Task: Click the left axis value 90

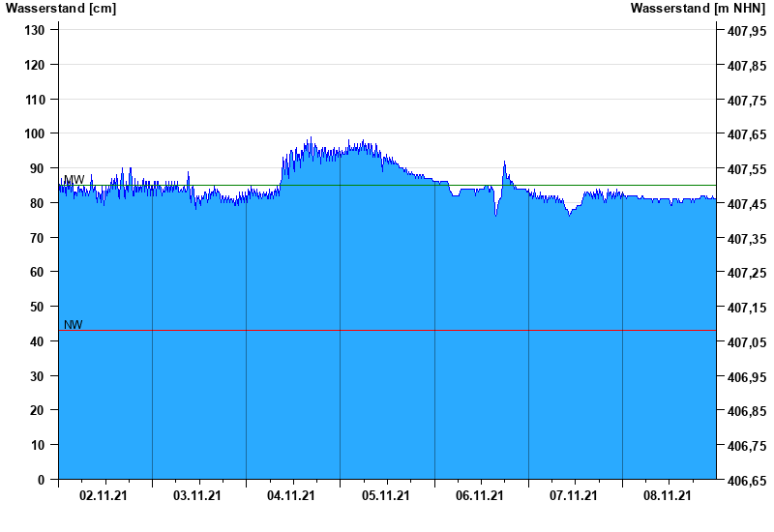Action: 38,168
